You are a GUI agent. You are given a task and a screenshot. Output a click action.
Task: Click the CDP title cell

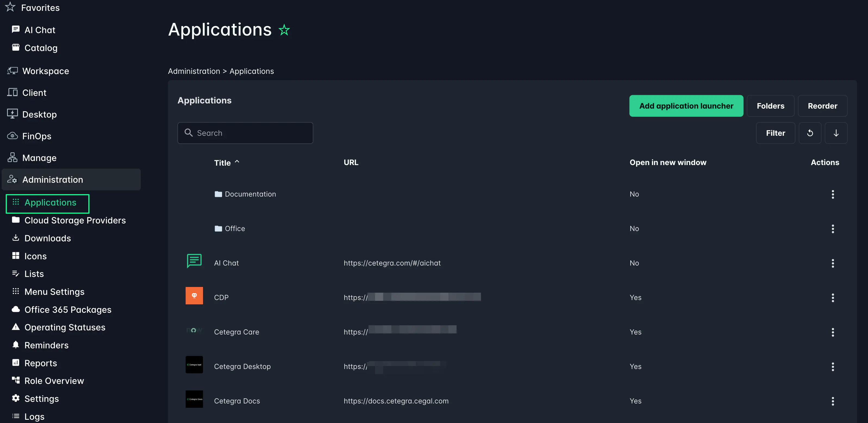pyautogui.click(x=221, y=298)
